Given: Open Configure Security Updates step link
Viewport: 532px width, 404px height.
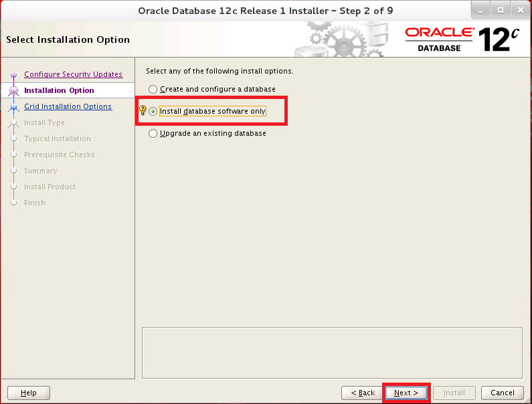Looking at the screenshot, I should click(74, 74).
